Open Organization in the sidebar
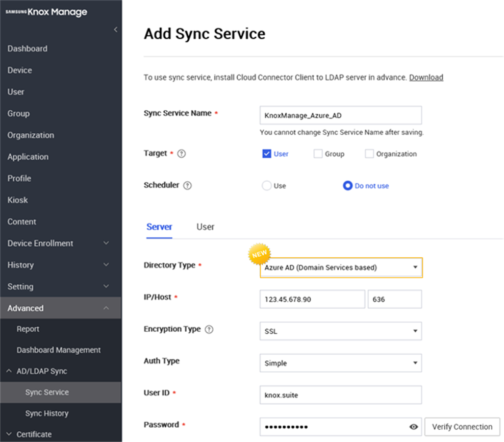 coord(31,135)
